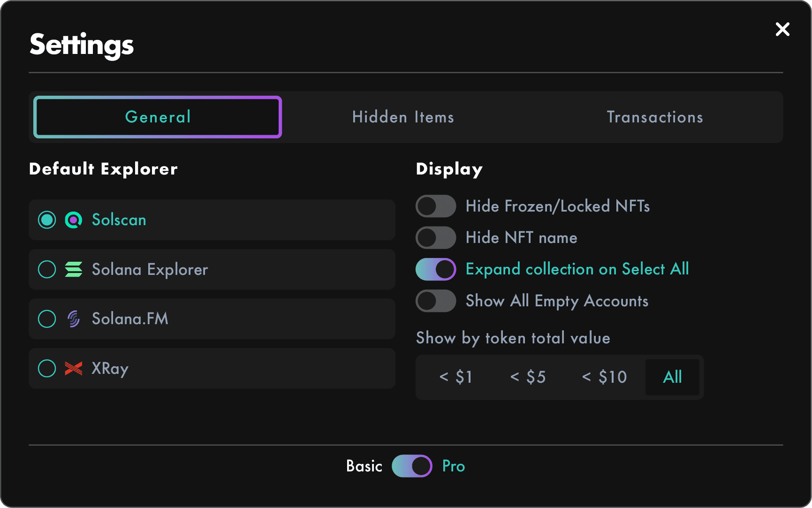Viewport: 812px width, 508px height.
Task: Choose Solana Explorer radio button
Action: coord(47,269)
